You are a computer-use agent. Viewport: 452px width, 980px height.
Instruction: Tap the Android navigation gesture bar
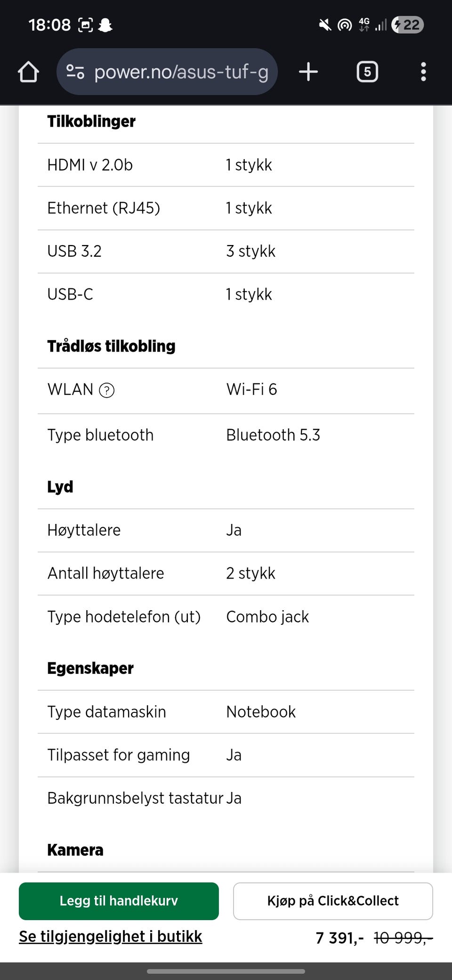click(226, 971)
